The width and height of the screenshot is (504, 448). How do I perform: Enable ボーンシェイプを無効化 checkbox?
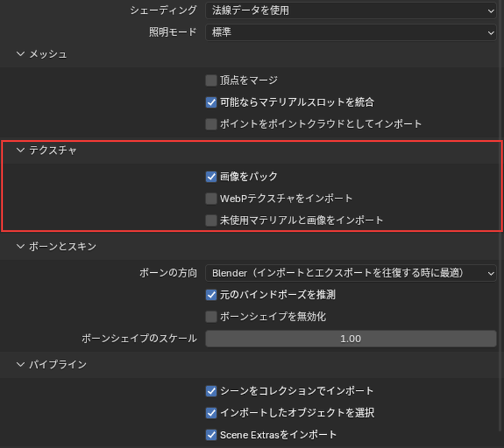click(211, 317)
